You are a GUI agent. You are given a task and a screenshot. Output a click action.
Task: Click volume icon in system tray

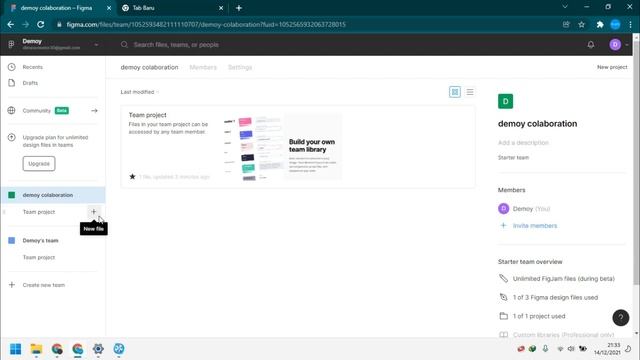tap(571, 349)
